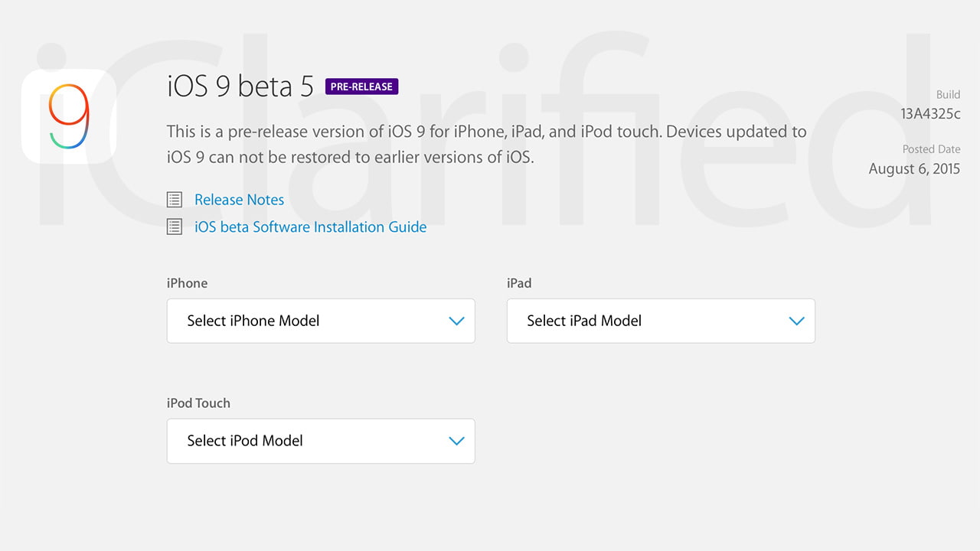Click the iOS 9 beta 5 heading
The image size is (980, 551).
(240, 86)
